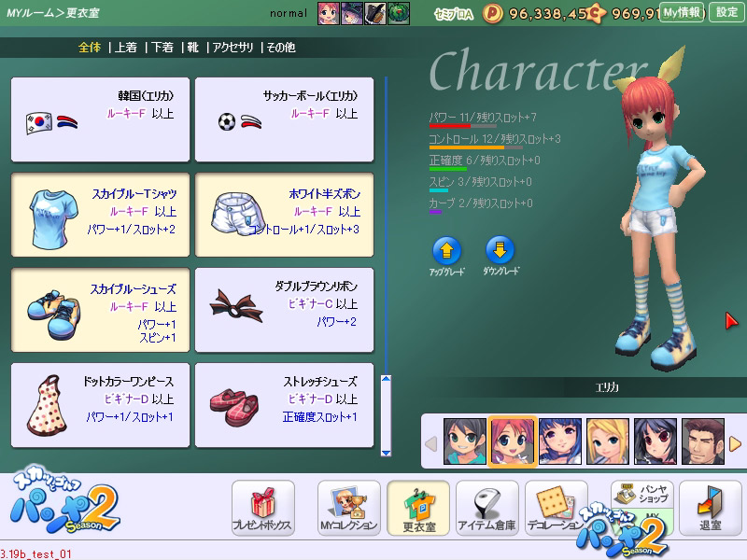This screenshot has width=747, height=560.
Task: Open the Item Warehouse (アイテム倉庫)
Action: 486,508
